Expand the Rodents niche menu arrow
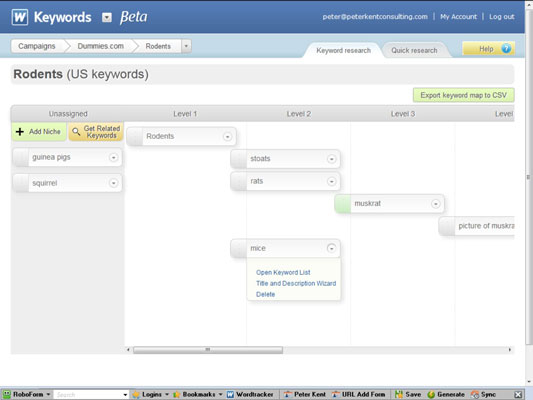Viewport: 533px width, 400px height. coord(227,137)
